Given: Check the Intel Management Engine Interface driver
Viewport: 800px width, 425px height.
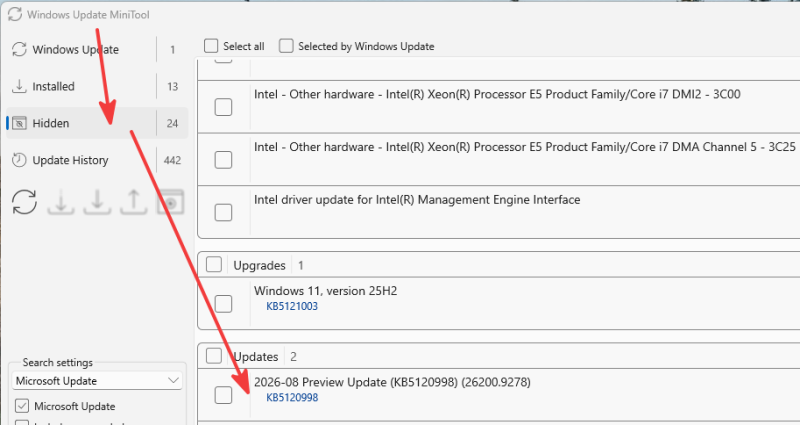Looking at the screenshot, I should pos(223,212).
